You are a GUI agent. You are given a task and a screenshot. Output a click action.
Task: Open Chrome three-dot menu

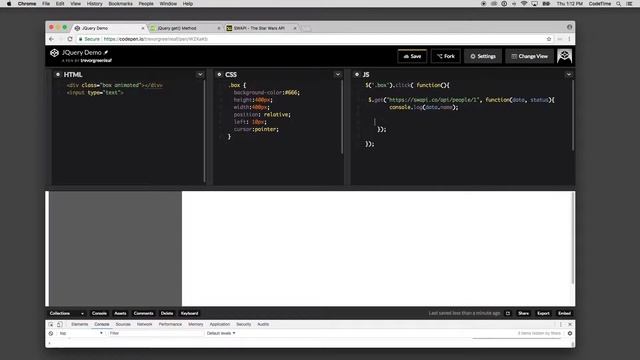coord(569,39)
